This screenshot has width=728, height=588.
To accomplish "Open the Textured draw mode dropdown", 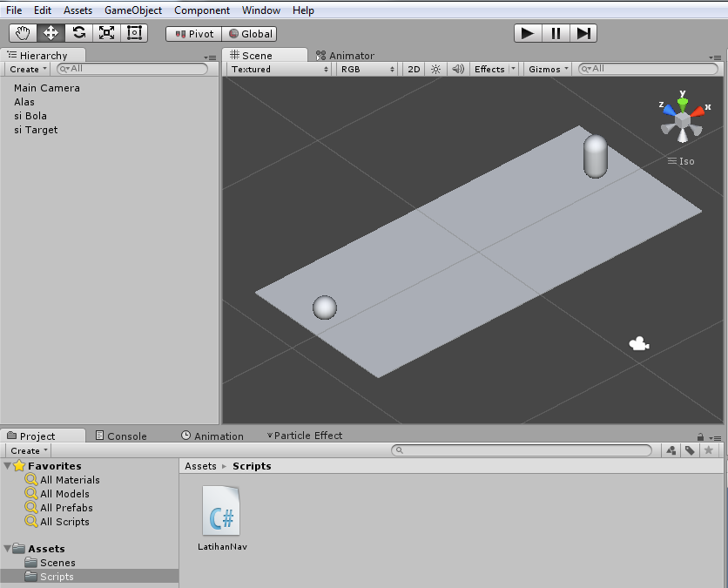I will coord(277,69).
